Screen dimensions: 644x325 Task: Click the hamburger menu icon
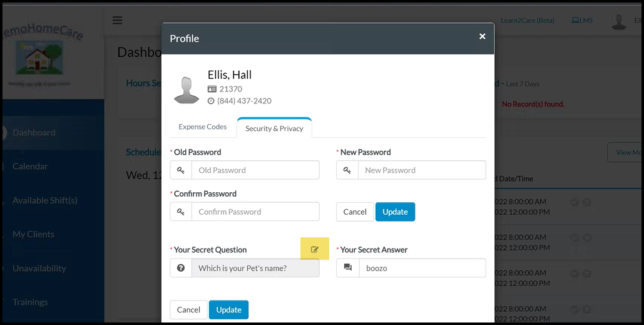click(x=118, y=20)
